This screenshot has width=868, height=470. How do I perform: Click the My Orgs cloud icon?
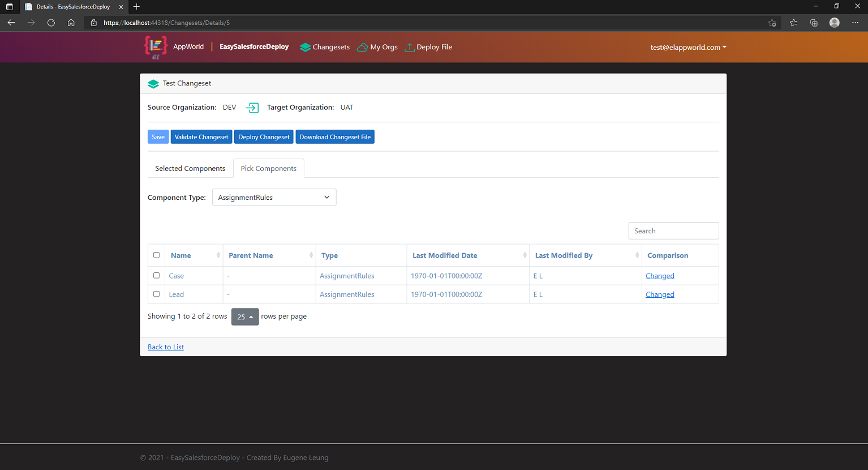(x=362, y=48)
